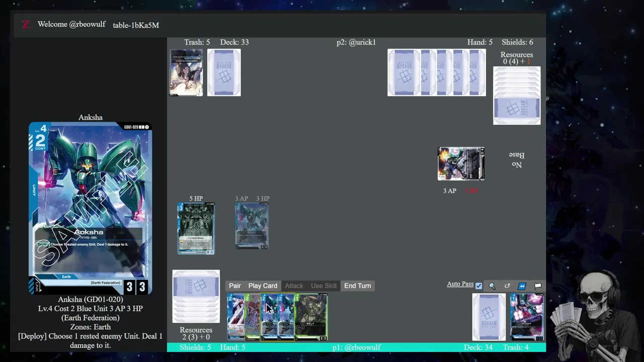Viewport: 644px width, 362px height.
Task: Click p1's face-down deck pile
Action: tap(489, 317)
